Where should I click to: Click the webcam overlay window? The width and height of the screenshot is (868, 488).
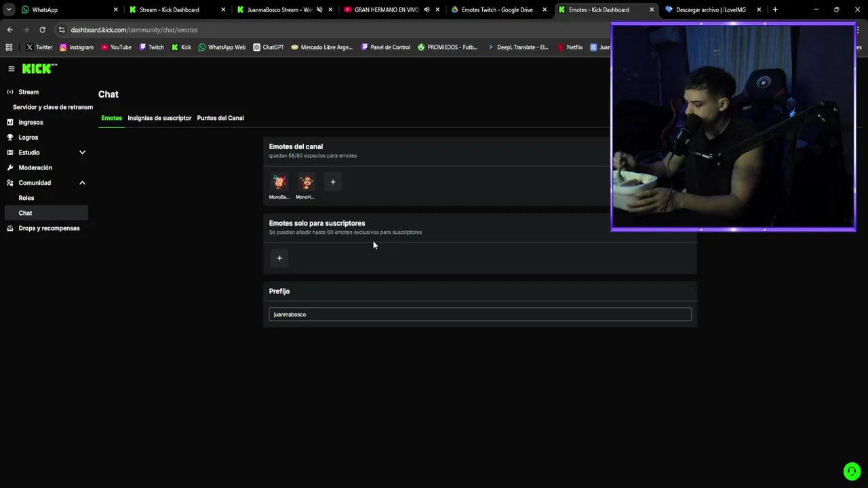point(733,127)
